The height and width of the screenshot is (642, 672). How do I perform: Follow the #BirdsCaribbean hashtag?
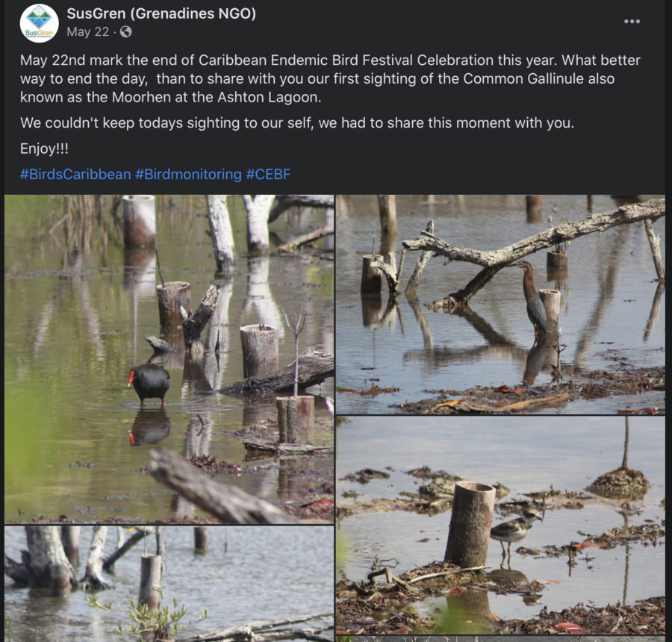click(75, 174)
